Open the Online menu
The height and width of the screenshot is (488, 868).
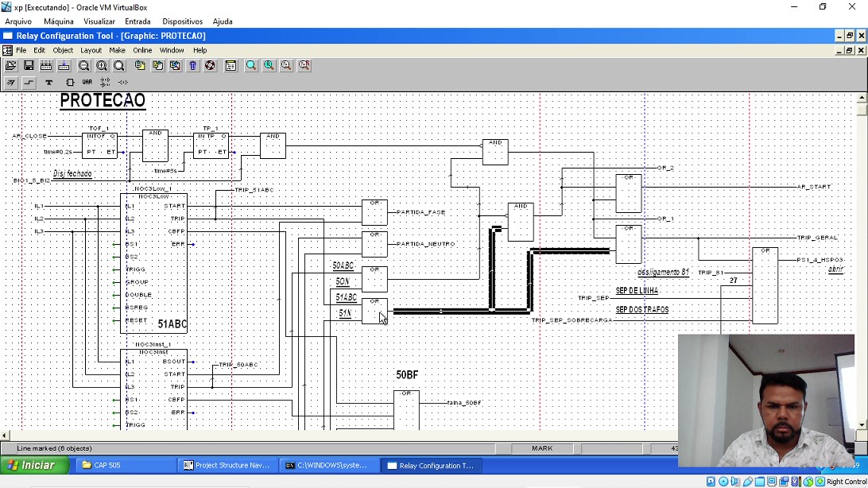pyautogui.click(x=142, y=50)
